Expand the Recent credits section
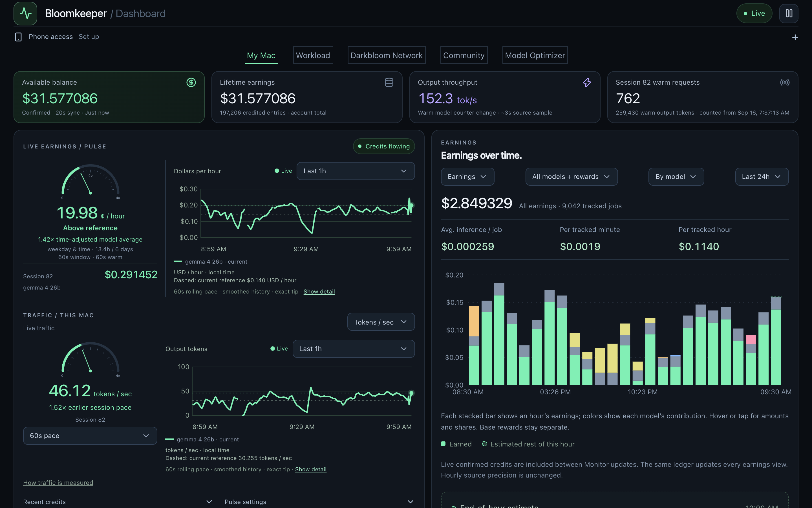This screenshot has height=508, width=812. click(x=118, y=502)
